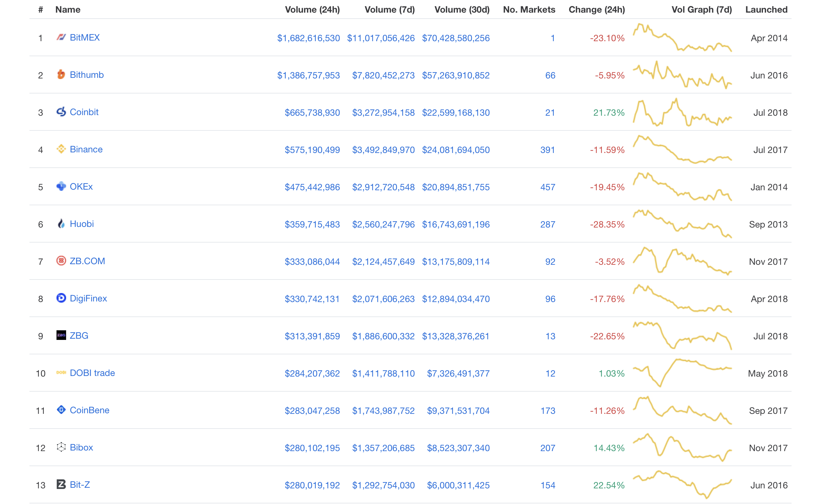This screenshot has height=504, width=821.
Task: Select BitMEX launch date Apr 2014
Action: [x=769, y=38]
